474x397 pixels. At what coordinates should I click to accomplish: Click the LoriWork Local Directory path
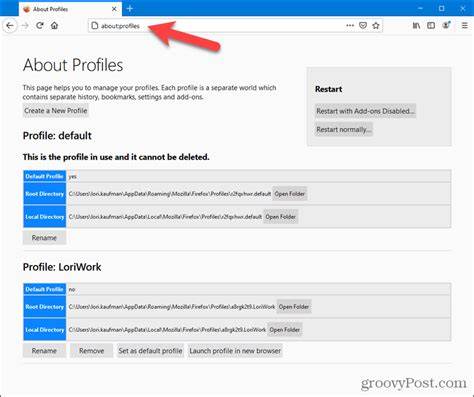tap(167, 330)
